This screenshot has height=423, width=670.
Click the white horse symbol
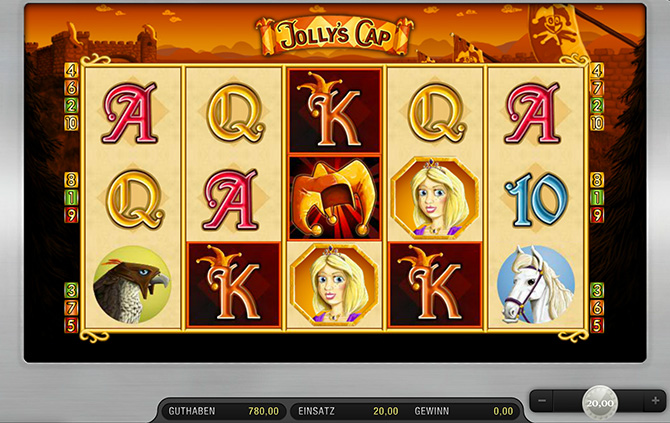click(x=536, y=284)
